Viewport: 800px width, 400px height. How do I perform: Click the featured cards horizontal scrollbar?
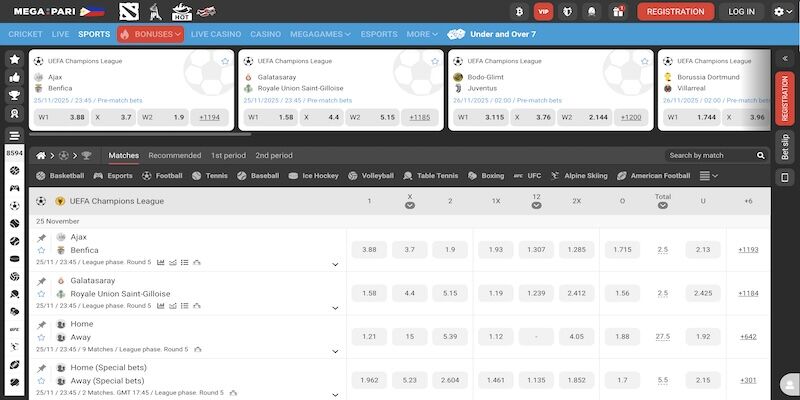pyautogui.click(x=140, y=134)
